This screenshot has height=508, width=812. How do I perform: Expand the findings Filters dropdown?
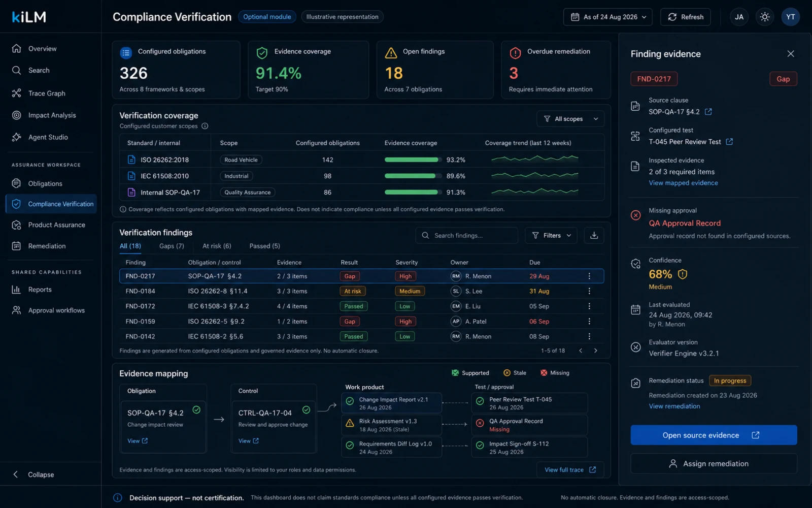(x=551, y=235)
